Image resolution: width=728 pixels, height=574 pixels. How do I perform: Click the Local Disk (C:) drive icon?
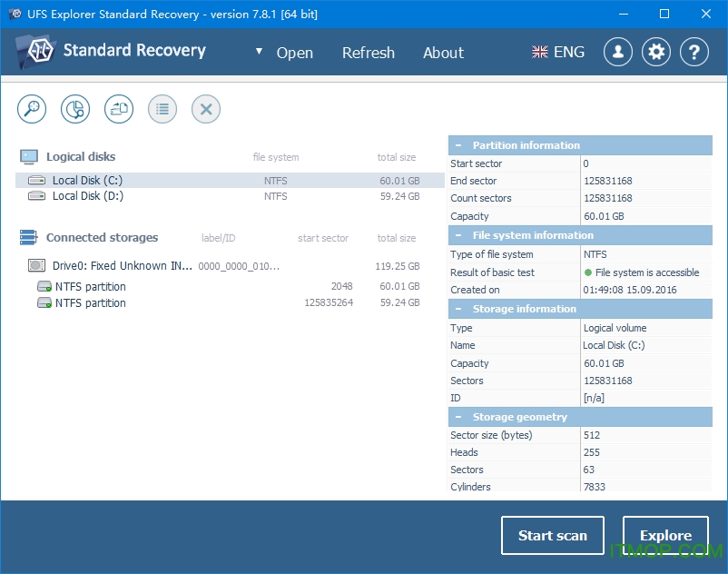pos(36,180)
